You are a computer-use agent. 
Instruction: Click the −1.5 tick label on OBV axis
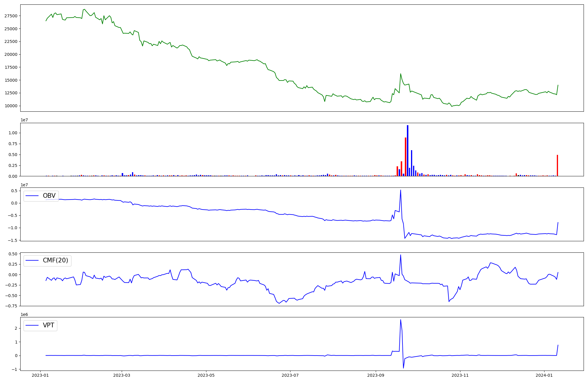pos(13,240)
